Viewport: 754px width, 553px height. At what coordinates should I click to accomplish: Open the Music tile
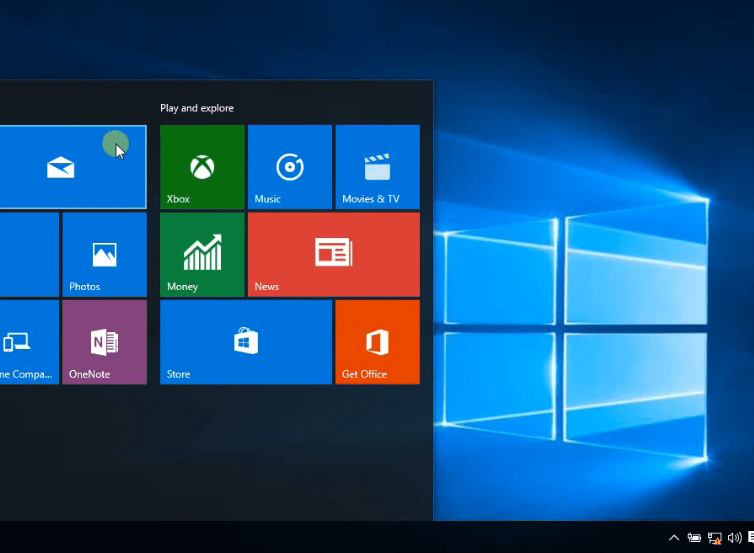[x=290, y=167]
